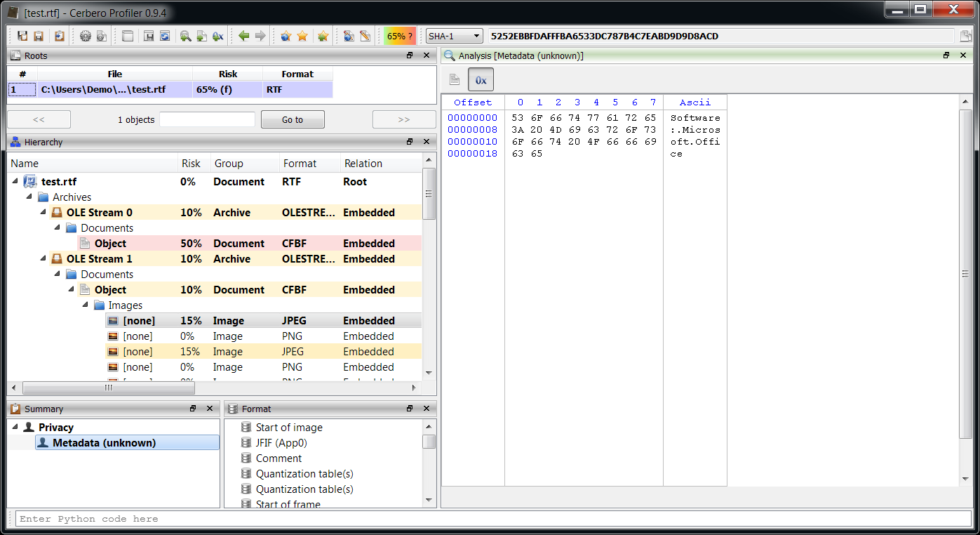Viewport: 980px width, 535px height.
Task: Go back with the green left arrow
Action: tap(244, 36)
